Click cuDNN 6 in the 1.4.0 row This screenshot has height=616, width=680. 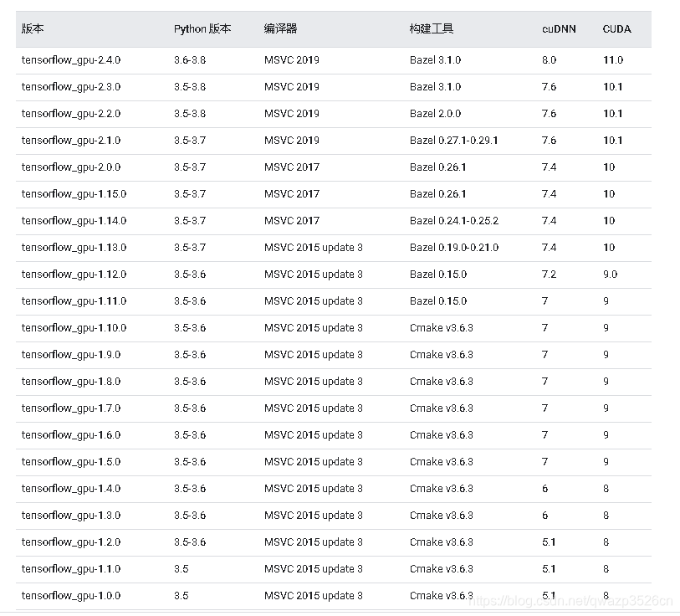pyautogui.click(x=545, y=489)
